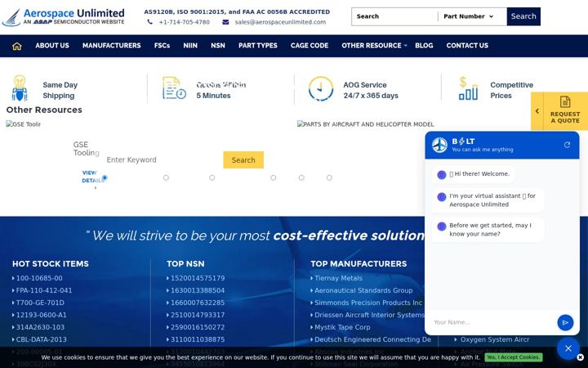Open the Oxygen System Aircr link
The width and height of the screenshot is (588, 368).
point(495,339)
